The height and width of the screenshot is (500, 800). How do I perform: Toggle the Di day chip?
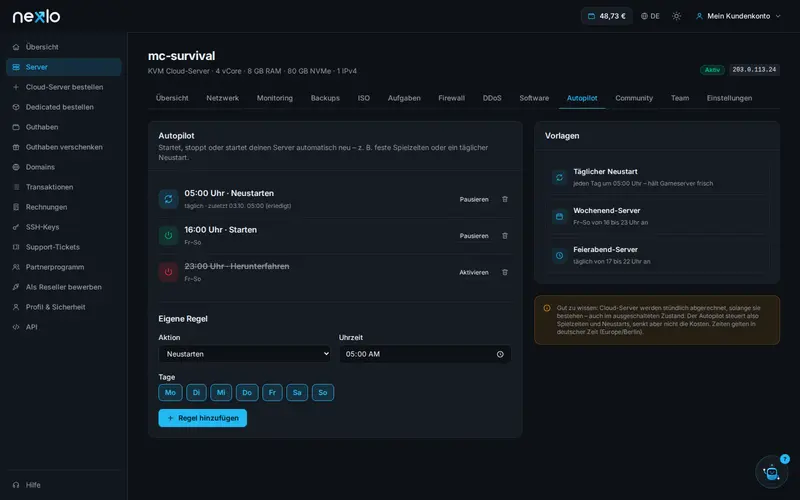click(x=196, y=392)
